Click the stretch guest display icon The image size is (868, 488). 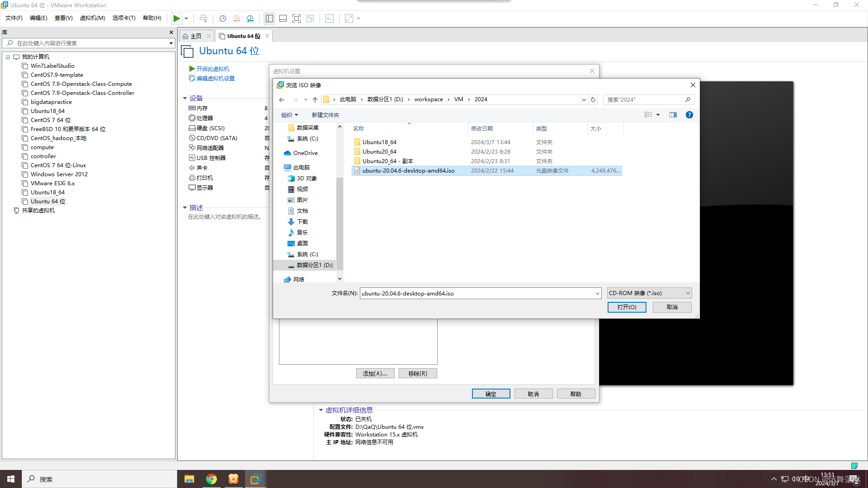click(349, 19)
